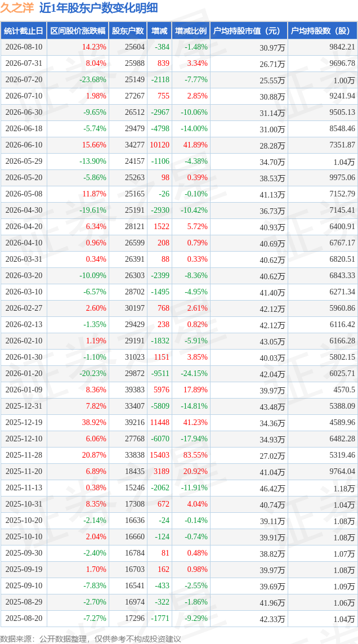Click the 14.23% price change cell
The width and height of the screenshot is (358, 644).
pyautogui.click(x=95, y=47)
